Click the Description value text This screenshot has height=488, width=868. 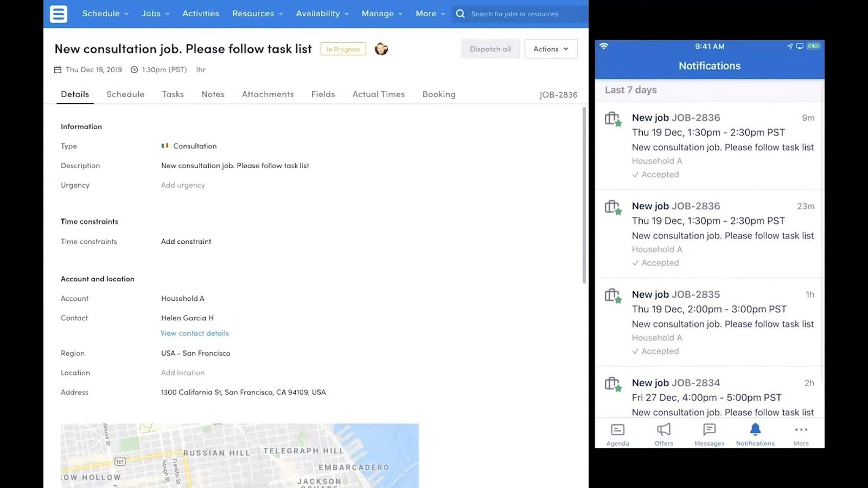coord(235,165)
